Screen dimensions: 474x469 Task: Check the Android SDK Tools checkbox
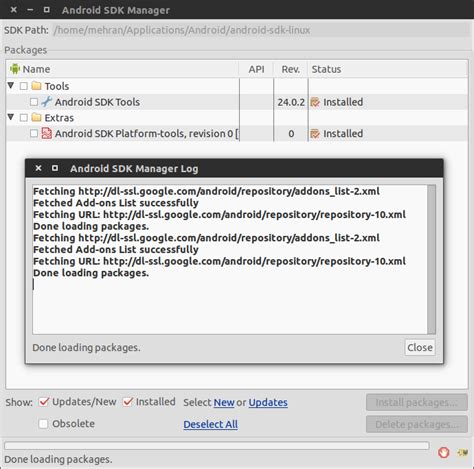click(x=34, y=102)
